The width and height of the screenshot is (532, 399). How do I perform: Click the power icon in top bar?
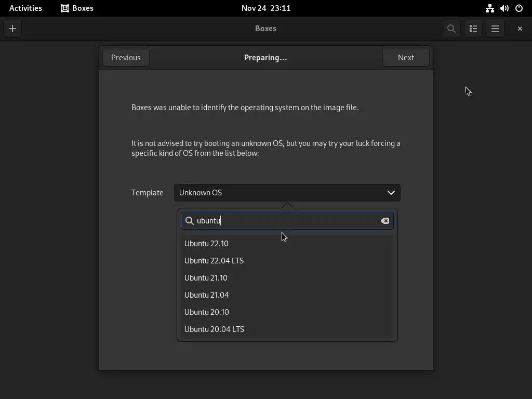(x=518, y=8)
